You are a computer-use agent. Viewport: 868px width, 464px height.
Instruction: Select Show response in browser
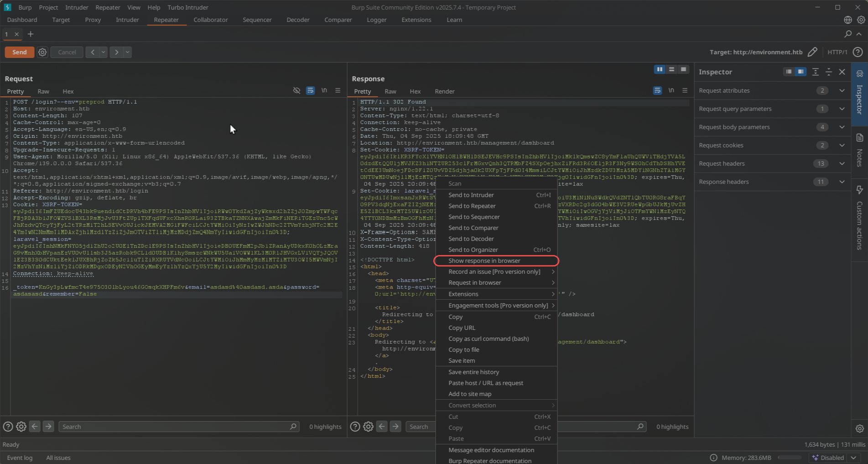[484, 261]
